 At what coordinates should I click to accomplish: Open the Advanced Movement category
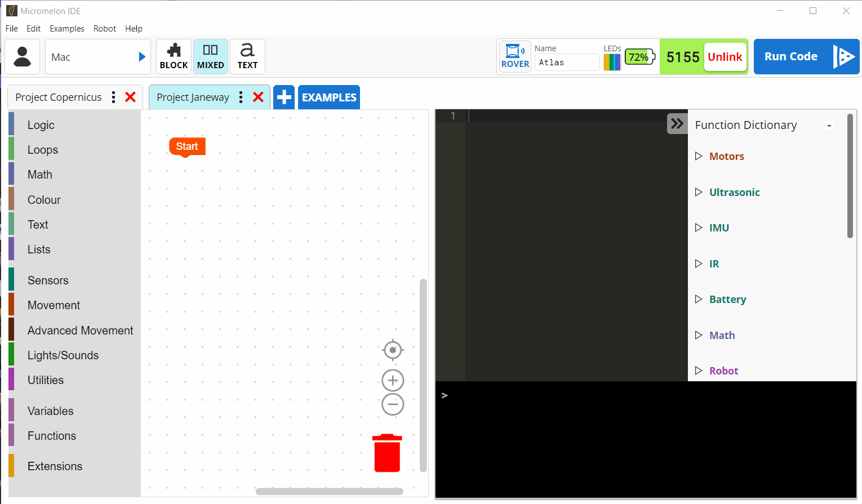pyautogui.click(x=74, y=331)
